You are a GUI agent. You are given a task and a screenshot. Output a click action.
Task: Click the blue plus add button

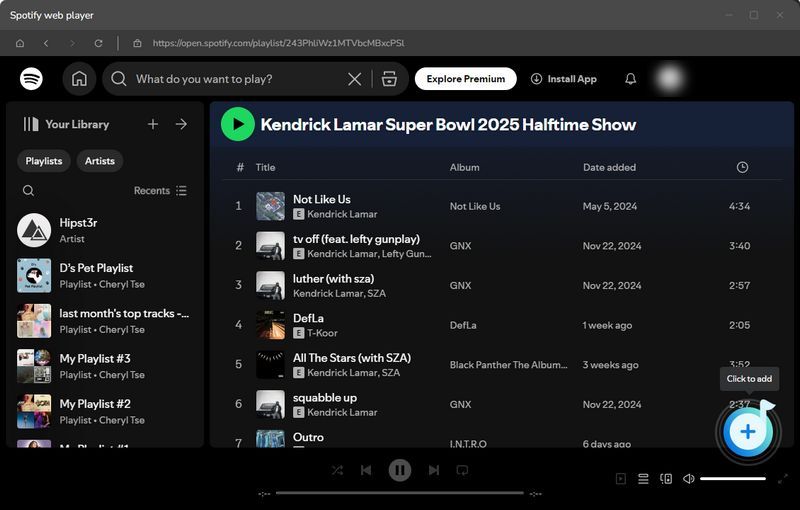coord(747,432)
